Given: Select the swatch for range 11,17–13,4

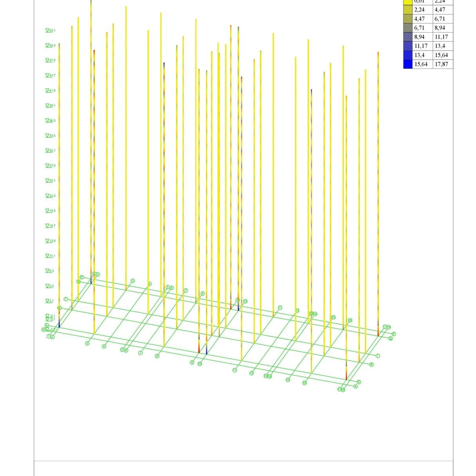Looking at the screenshot, I should click(408, 46).
